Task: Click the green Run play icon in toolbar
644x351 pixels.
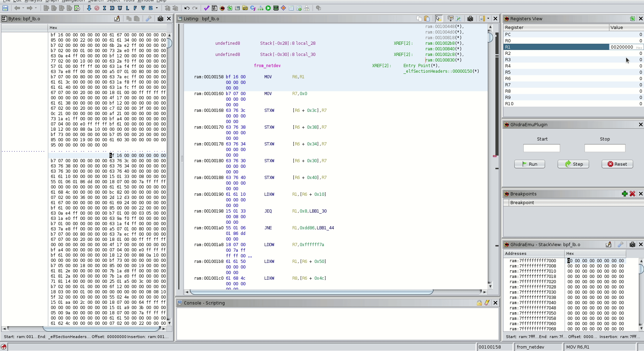Action: click(268, 8)
